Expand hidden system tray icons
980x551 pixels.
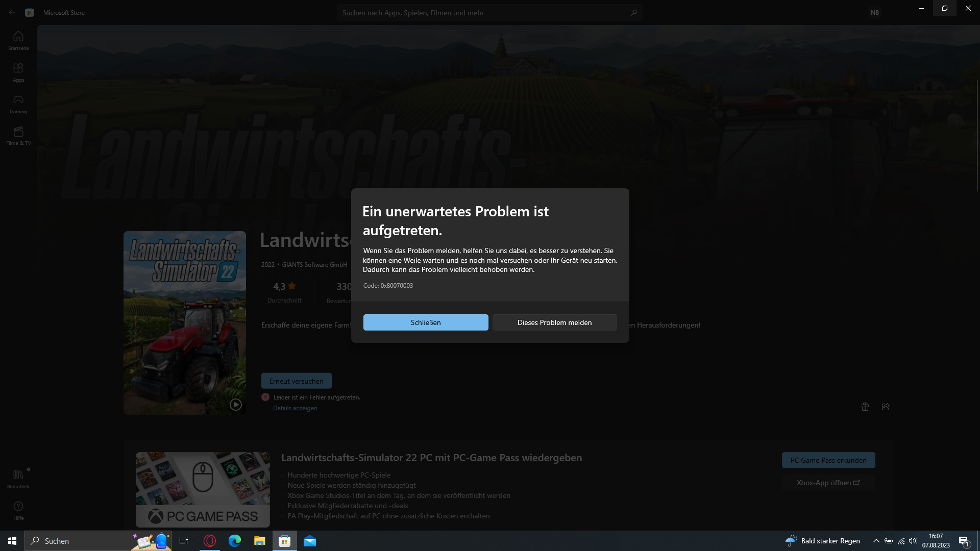tap(876, 541)
